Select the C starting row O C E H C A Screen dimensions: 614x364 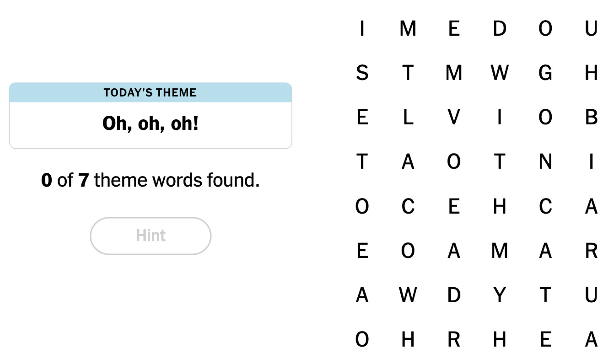point(408,206)
